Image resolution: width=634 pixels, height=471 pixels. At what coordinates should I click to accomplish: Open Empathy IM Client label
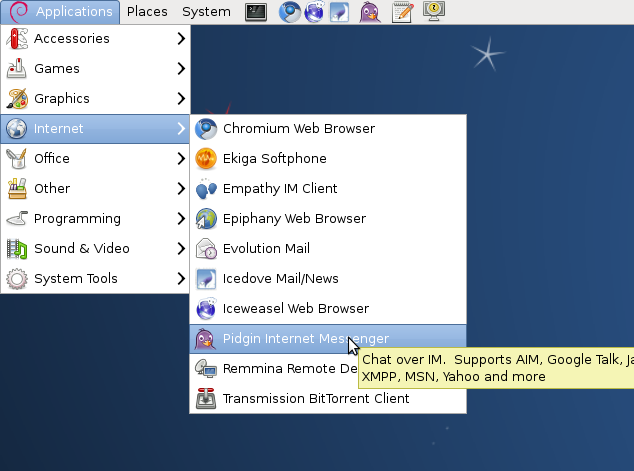[280, 188]
